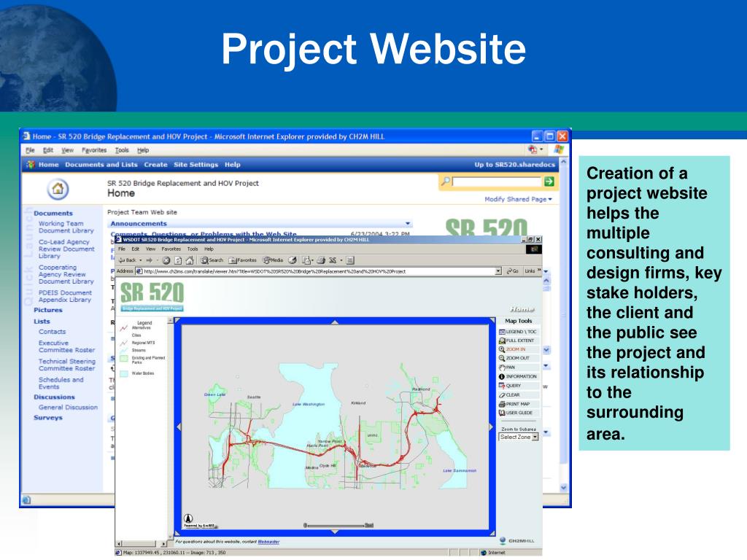The image size is (747, 560).
Task: Click the SharePoint search input field
Action: (x=497, y=182)
